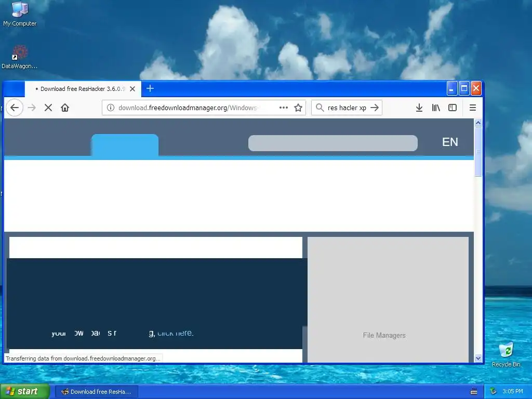
Task: Click the system tray icon beside the clock
Action: tap(494, 392)
